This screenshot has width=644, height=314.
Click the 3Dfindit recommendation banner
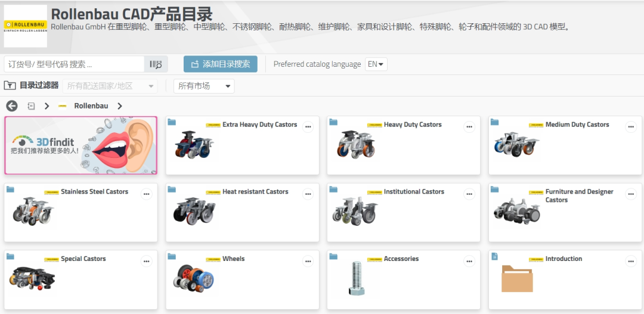81,145
